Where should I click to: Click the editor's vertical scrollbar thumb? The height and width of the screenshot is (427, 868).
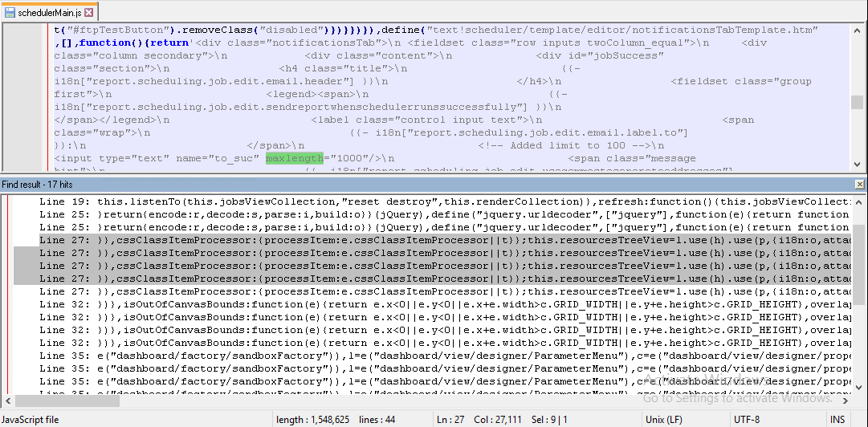coord(857,102)
